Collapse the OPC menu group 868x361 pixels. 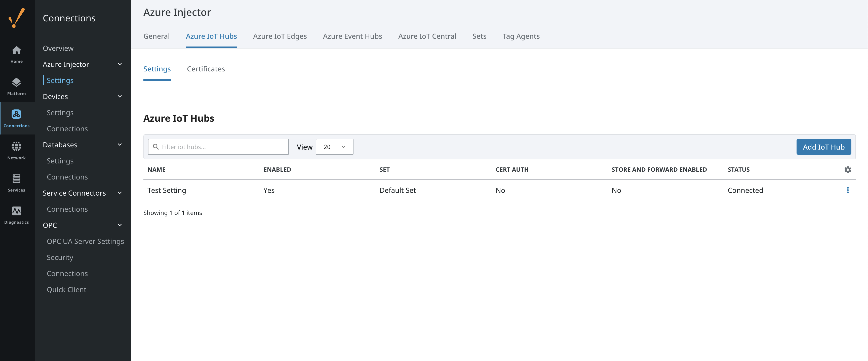[120, 225]
